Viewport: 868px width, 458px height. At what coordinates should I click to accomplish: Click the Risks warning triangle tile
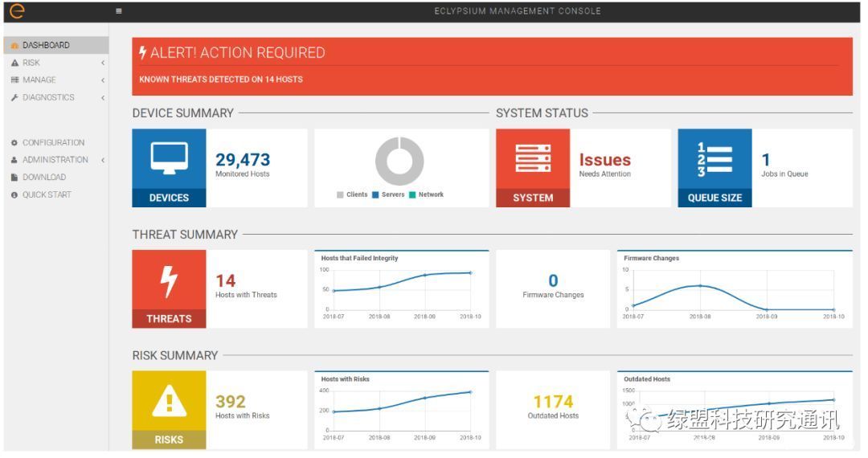pos(169,409)
